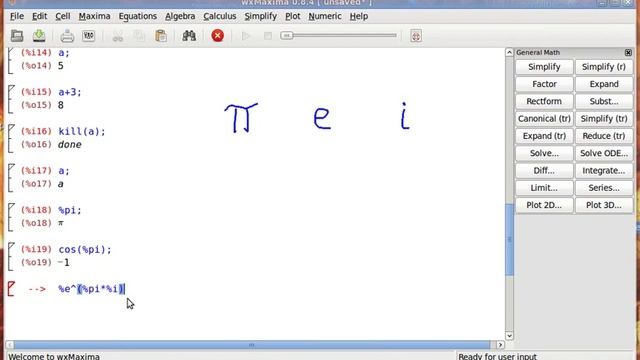Close the General Math panel
This screenshot has width=640, height=360.
tap(628, 53)
